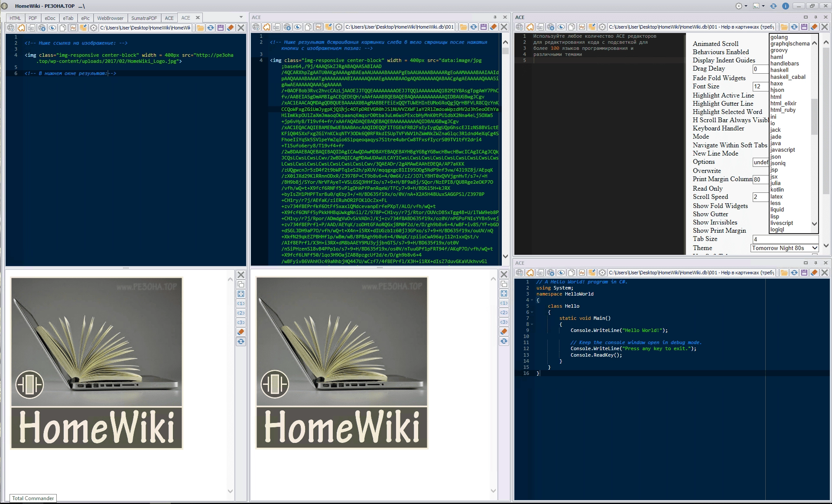Screen dimensions: 832x504
Task: Click the Tab Size input field
Action: [785, 239]
